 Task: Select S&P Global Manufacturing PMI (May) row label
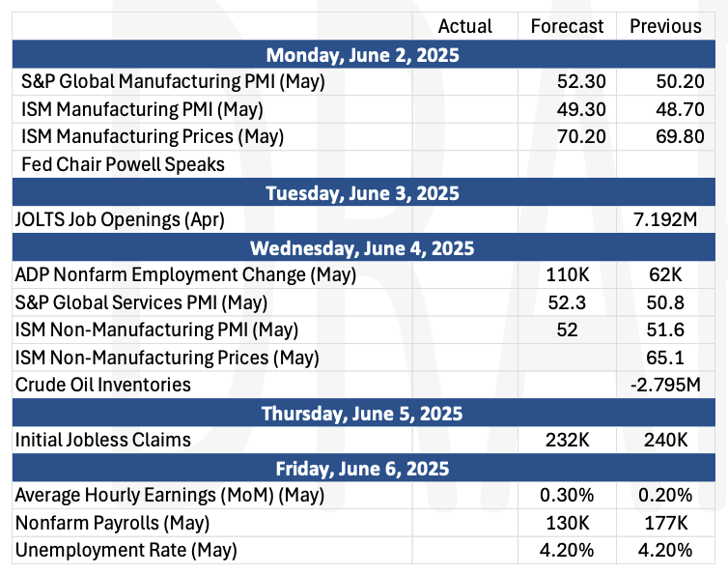click(173, 82)
